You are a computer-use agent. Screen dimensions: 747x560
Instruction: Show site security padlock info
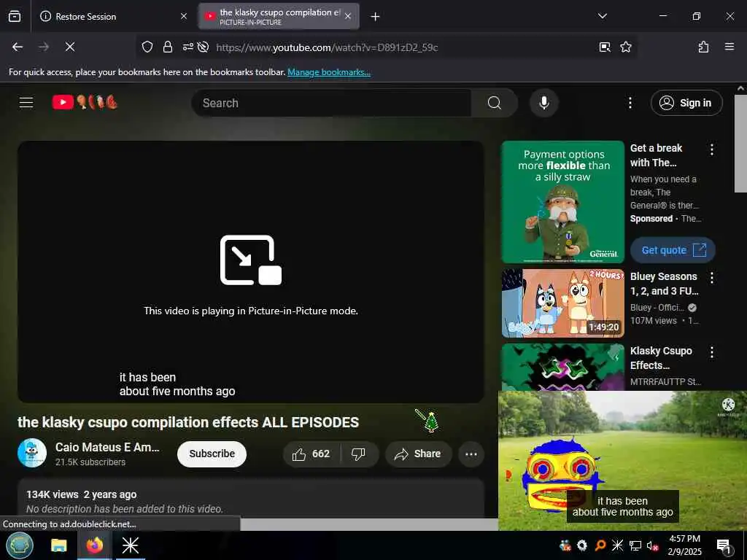168,47
